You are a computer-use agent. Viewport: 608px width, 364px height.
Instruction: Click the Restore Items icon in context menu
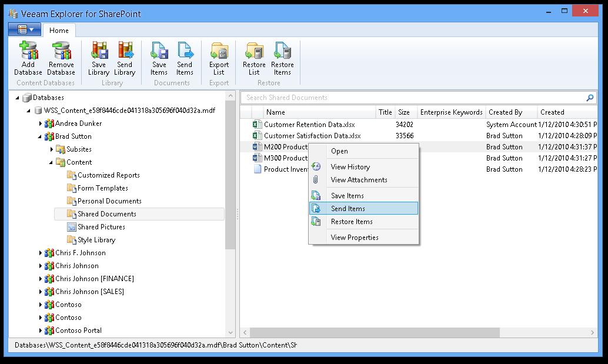pyautogui.click(x=316, y=221)
